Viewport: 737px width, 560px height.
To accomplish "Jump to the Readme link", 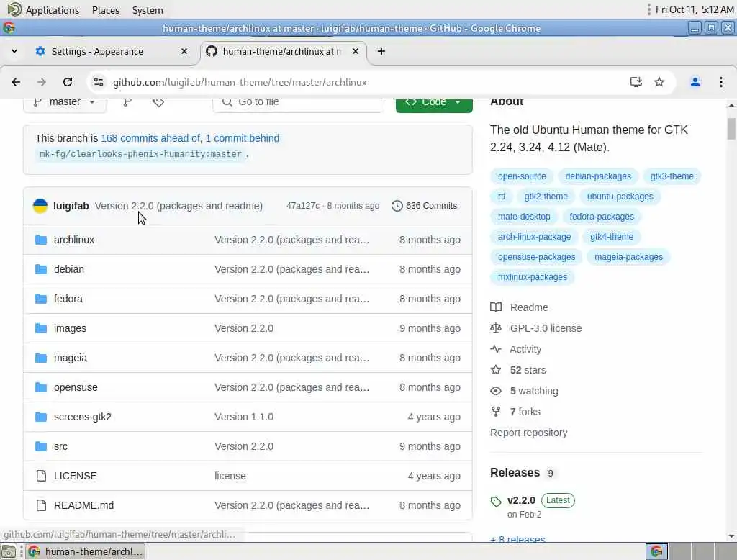I will (520, 307).
